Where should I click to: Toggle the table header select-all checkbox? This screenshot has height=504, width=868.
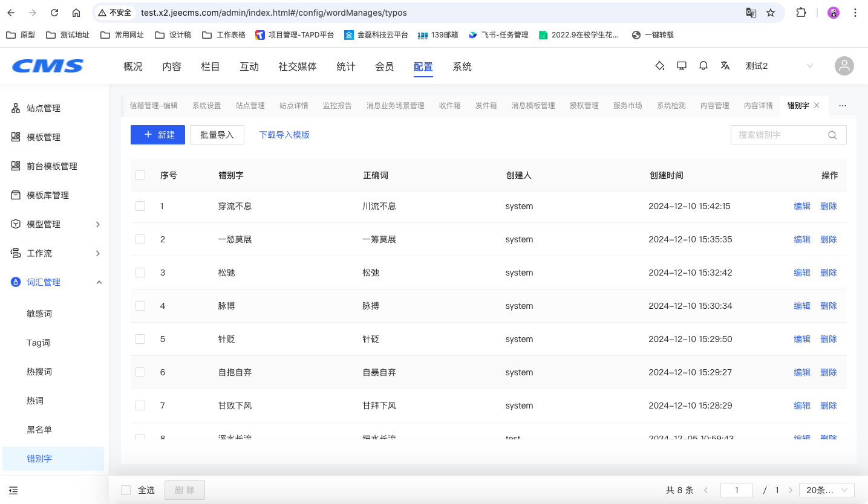click(x=140, y=175)
